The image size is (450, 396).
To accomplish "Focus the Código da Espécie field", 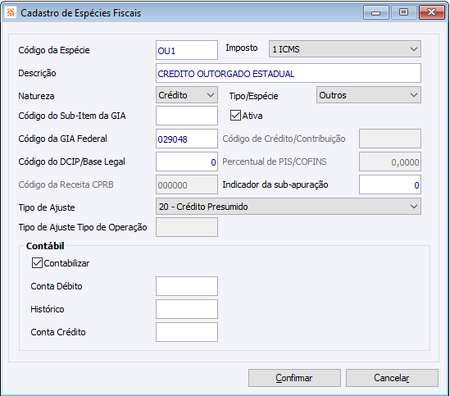I will point(187,50).
